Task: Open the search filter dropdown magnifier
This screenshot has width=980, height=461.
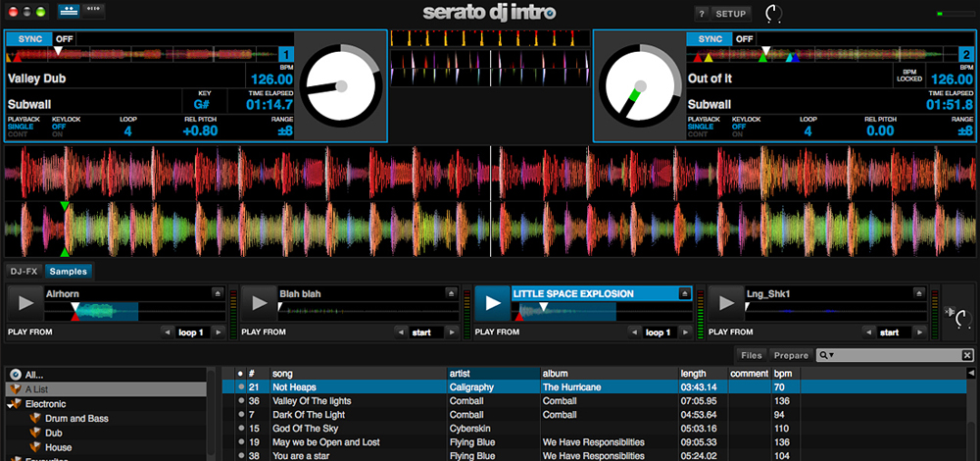Action: (x=828, y=355)
